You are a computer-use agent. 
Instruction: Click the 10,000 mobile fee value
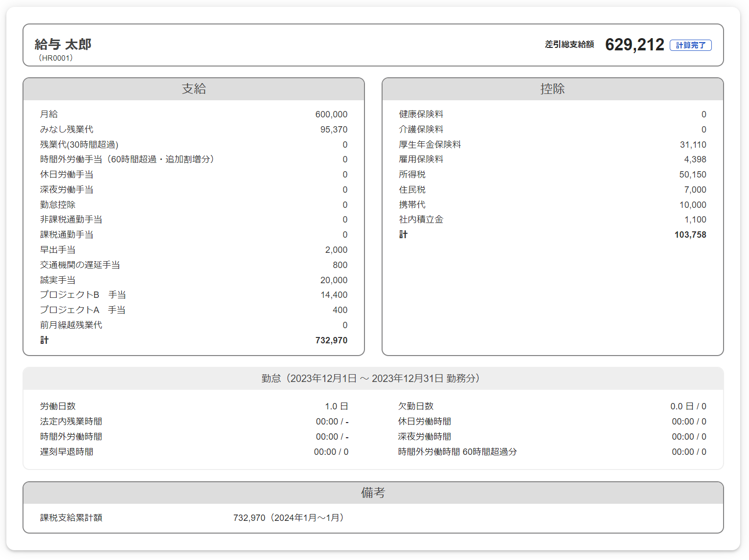point(693,205)
